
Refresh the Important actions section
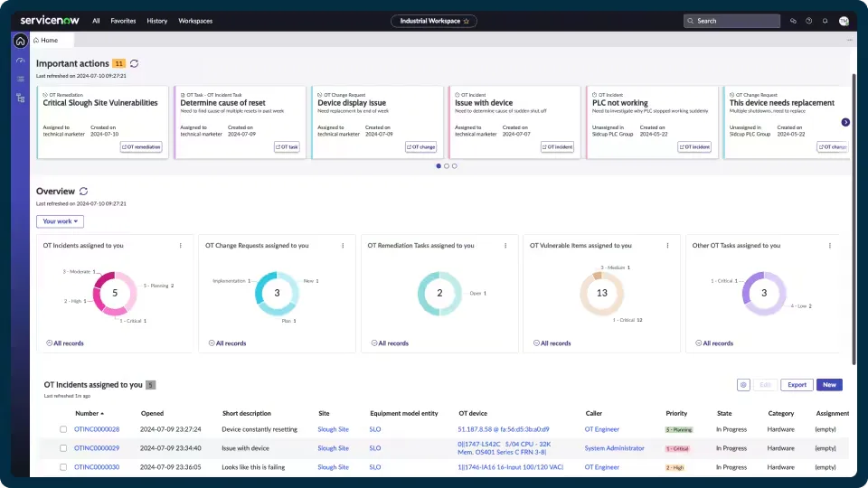coord(135,63)
